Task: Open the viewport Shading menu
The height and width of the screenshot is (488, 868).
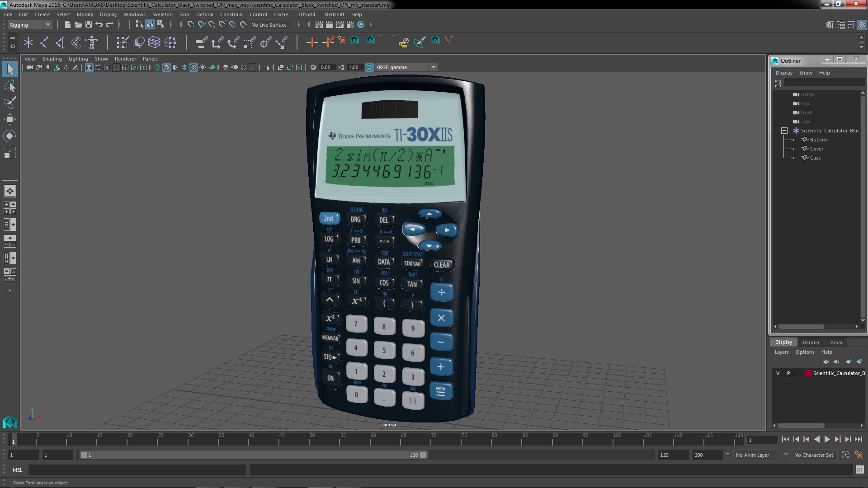Action: point(52,59)
